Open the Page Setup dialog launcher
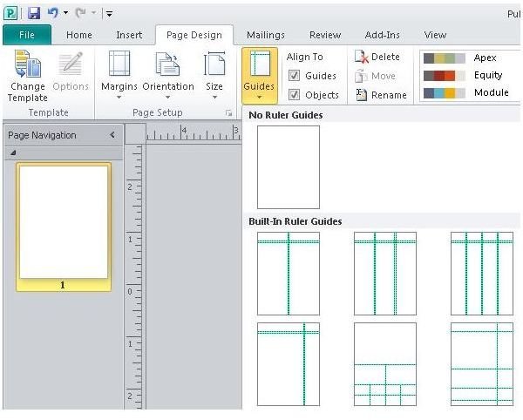The width and height of the screenshot is (523, 420). (228, 113)
